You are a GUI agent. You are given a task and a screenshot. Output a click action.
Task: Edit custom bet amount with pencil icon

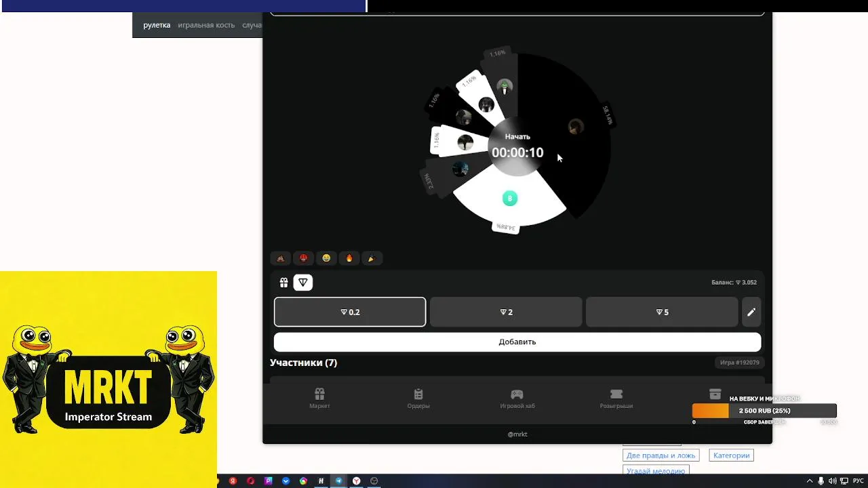pyautogui.click(x=751, y=312)
